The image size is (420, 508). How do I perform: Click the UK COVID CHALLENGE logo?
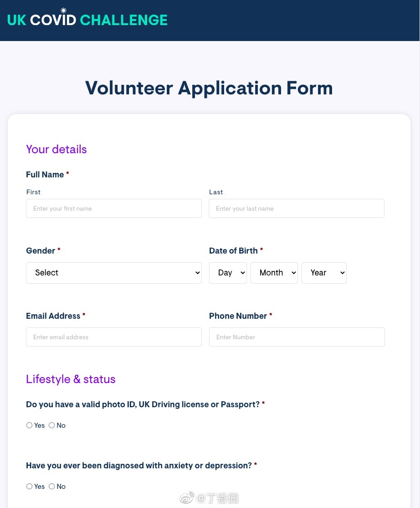87,20
